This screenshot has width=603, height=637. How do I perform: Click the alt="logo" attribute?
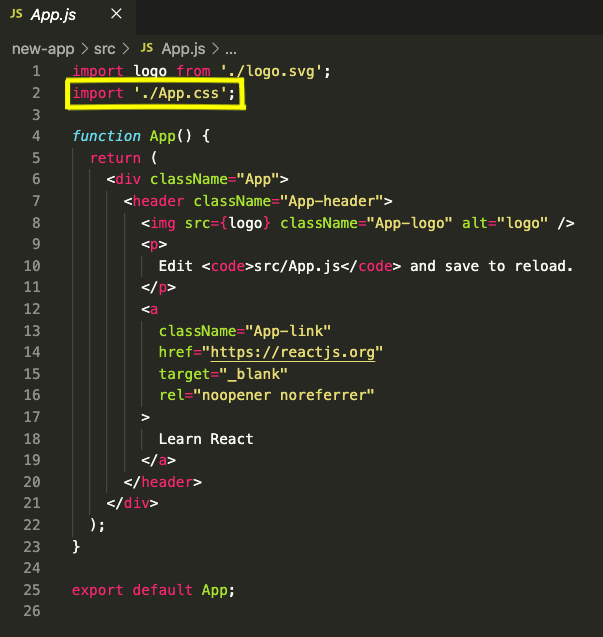(x=505, y=223)
